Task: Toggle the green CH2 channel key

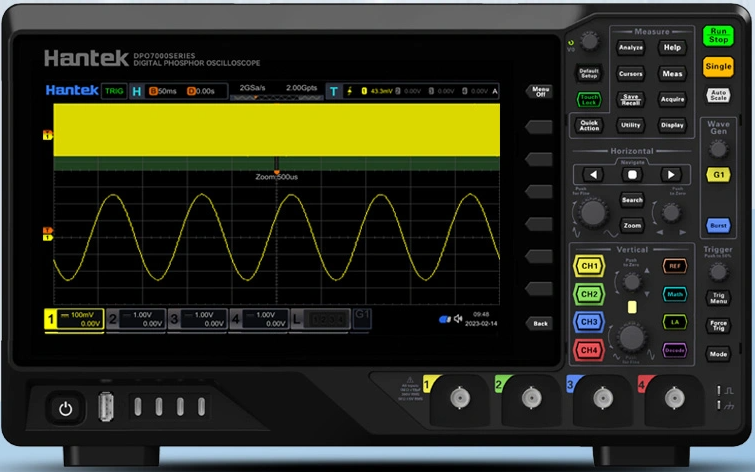Action: [x=589, y=294]
